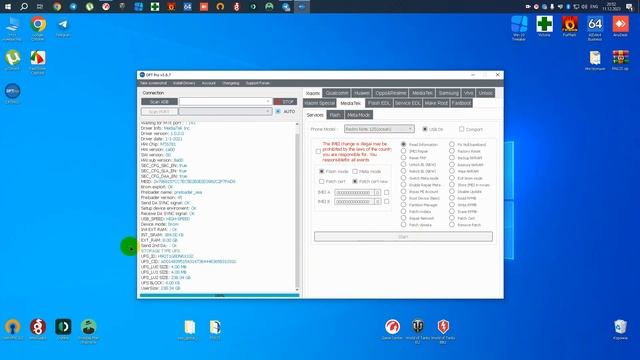This screenshot has width=640, height=360.
Task: Open Task View on the taskbar
Action: [x=40, y=7]
